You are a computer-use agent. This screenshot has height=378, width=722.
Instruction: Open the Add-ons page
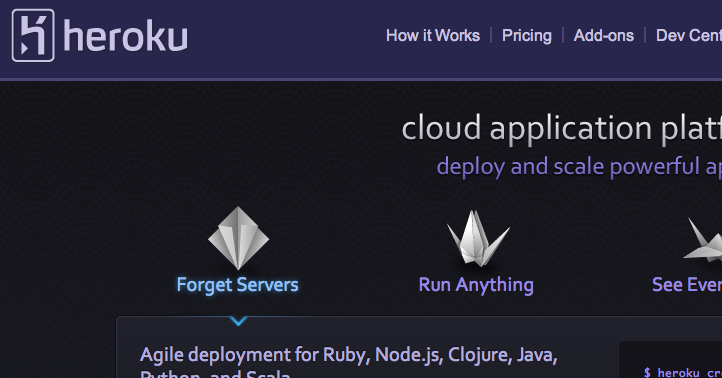[x=604, y=35]
